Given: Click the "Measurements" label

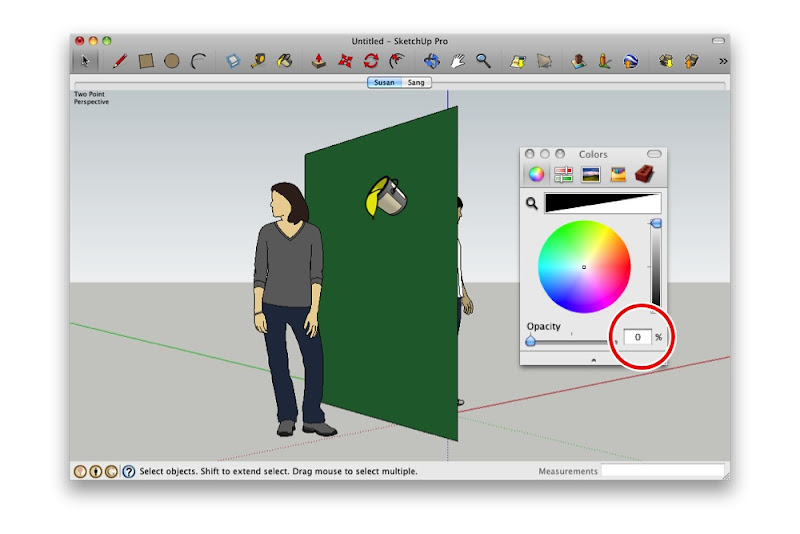Looking at the screenshot, I should point(568,471).
